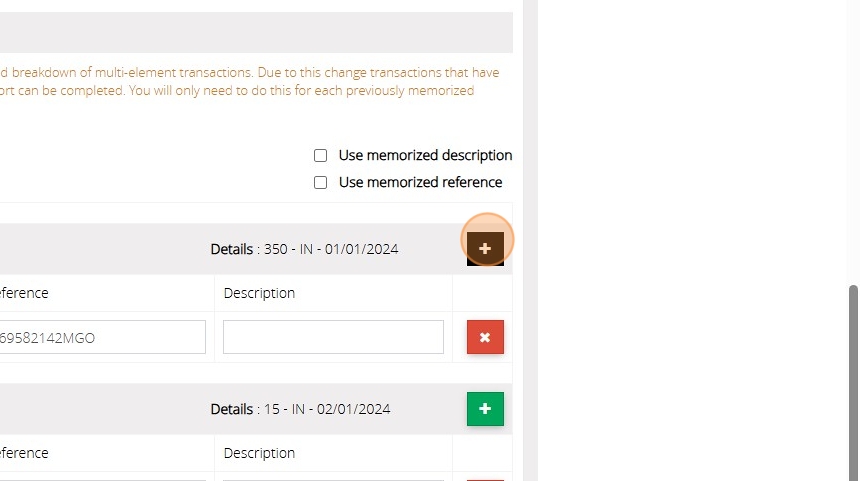This screenshot has width=860, height=481.
Task: Click the vertical scrollbar thumb
Action: [853, 380]
